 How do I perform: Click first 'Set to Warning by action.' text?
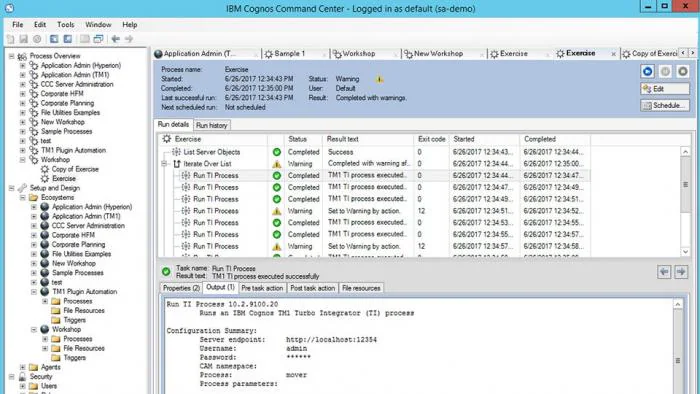(x=364, y=211)
